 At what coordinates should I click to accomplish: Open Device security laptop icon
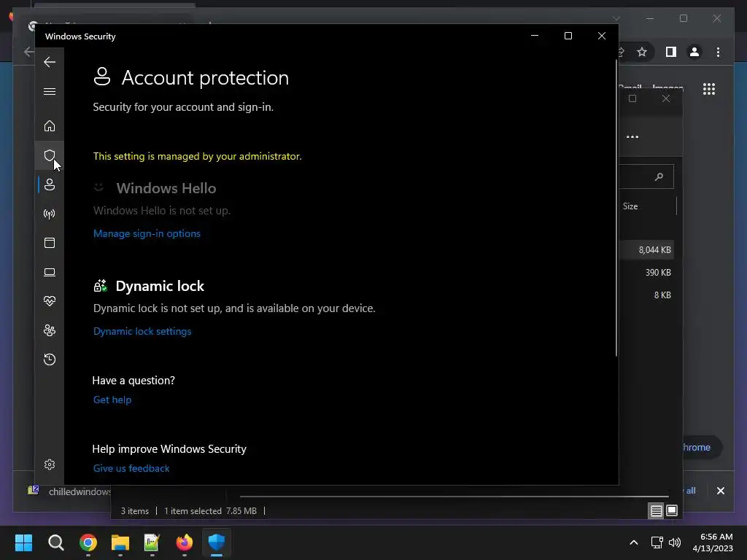50,273
